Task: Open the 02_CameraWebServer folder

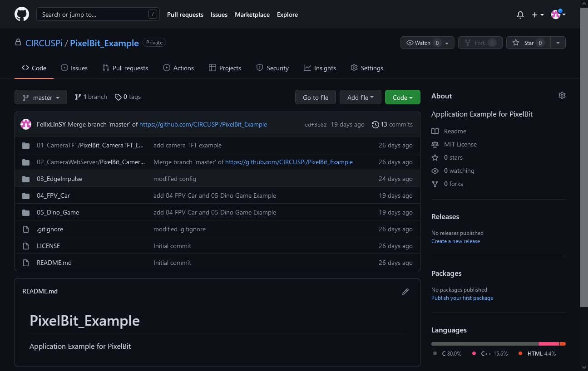Action: click(91, 162)
